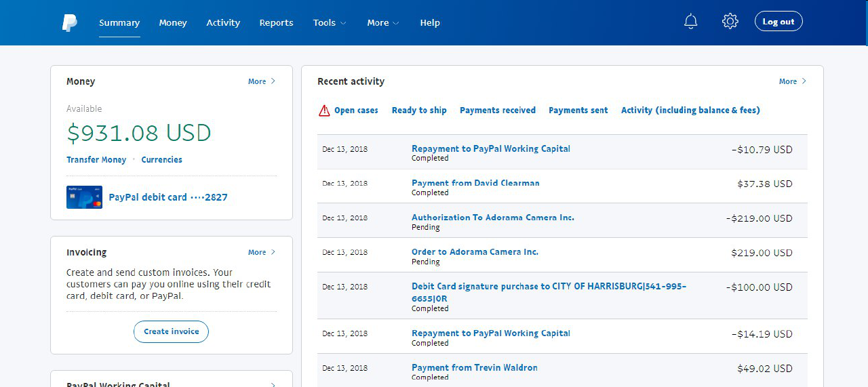The width and height of the screenshot is (868, 387).
Task: Filter activity by Open cases
Action: click(x=356, y=110)
